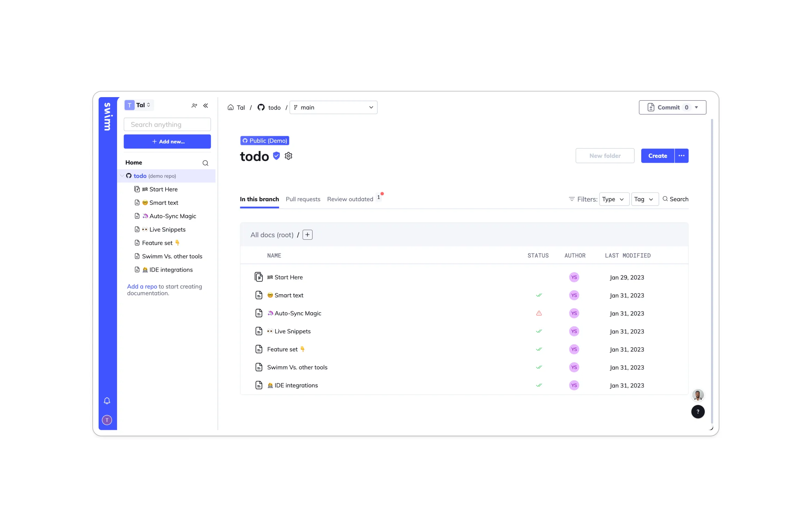The image size is (812, 530).
Task: Open the help question mark button
Action: (x=698, y=412)
